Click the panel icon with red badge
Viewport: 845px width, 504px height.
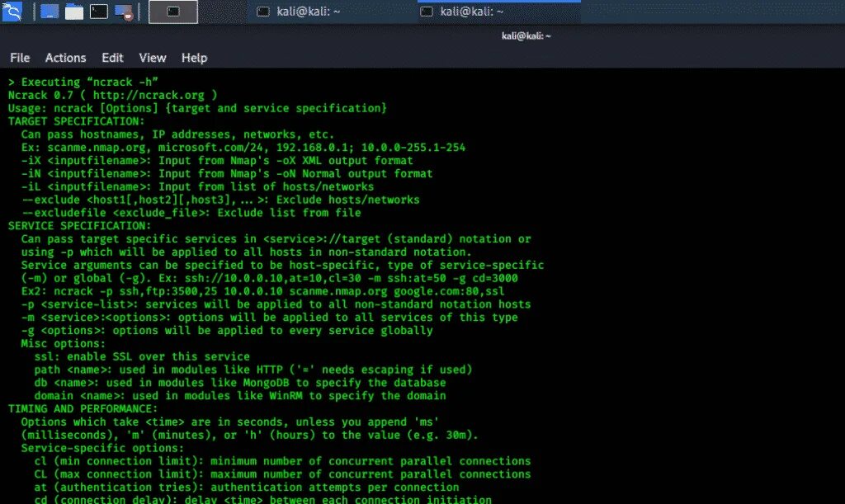(124, 12)
